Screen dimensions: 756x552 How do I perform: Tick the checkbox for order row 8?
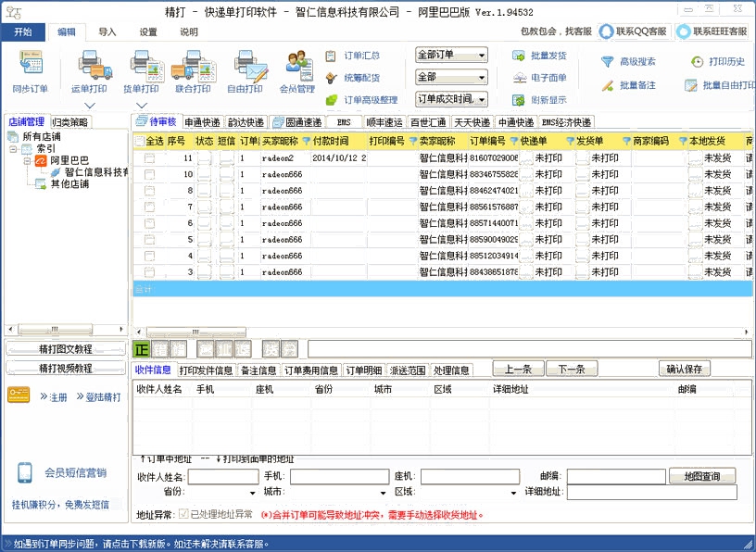(x=149, y=191)
